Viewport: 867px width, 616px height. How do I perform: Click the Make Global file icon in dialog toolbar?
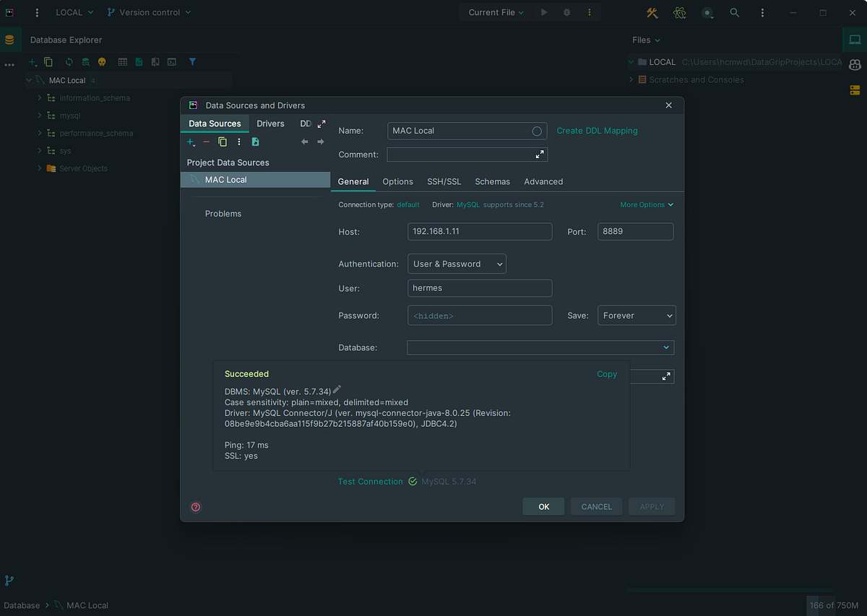point(255,142)
